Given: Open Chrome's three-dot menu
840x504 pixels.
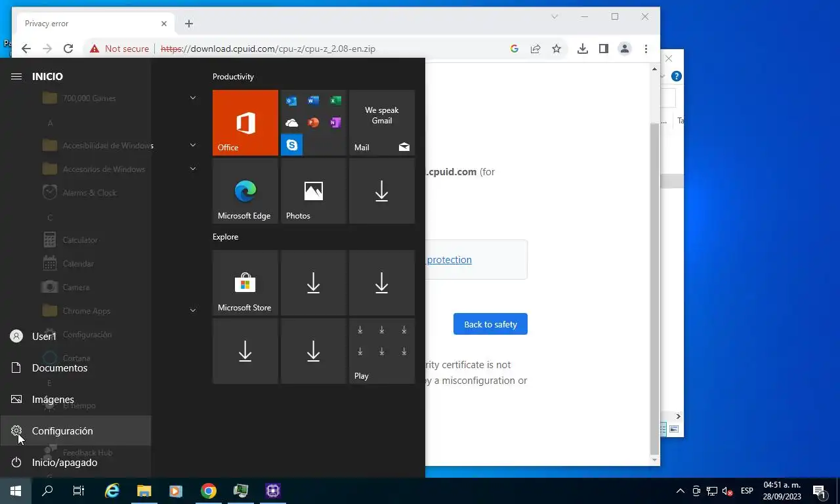Looking at the screenshot, I should point(646,49).
